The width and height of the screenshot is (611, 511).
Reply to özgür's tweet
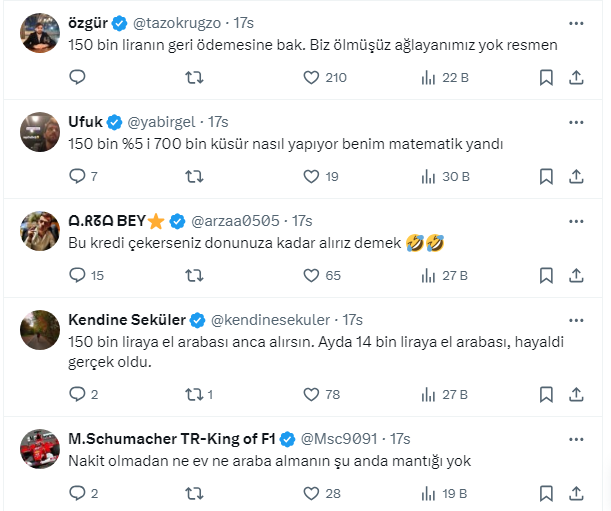pos(78,77)
